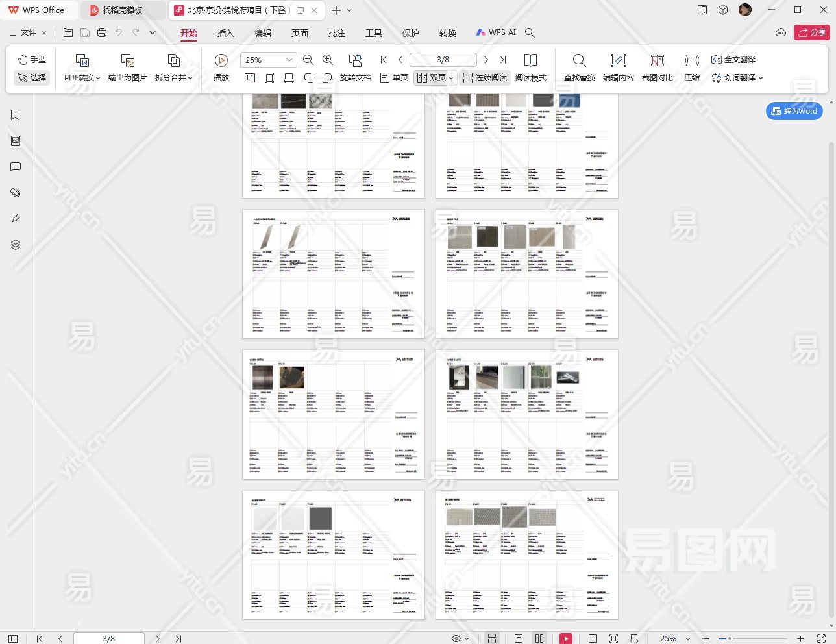Click the 分享 share button
Image resolution: width=836 pixels, height=644 pixels.
coord(811,32)
